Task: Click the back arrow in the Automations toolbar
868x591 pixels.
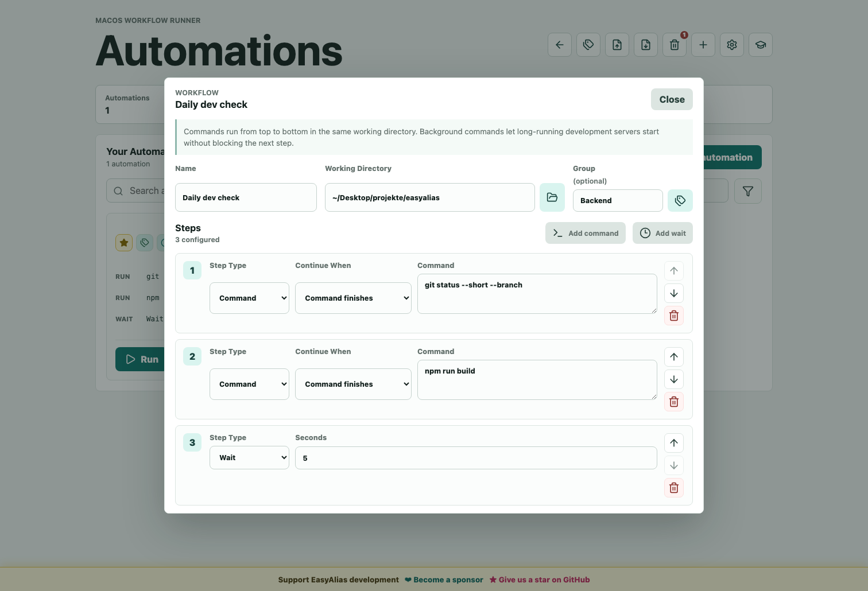Action: click(560, 45)
